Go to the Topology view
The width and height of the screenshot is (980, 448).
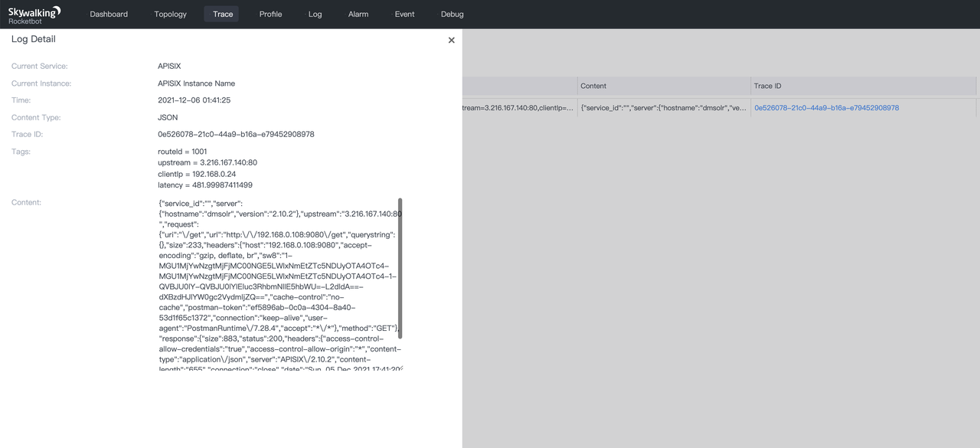(x=170, y=14)
